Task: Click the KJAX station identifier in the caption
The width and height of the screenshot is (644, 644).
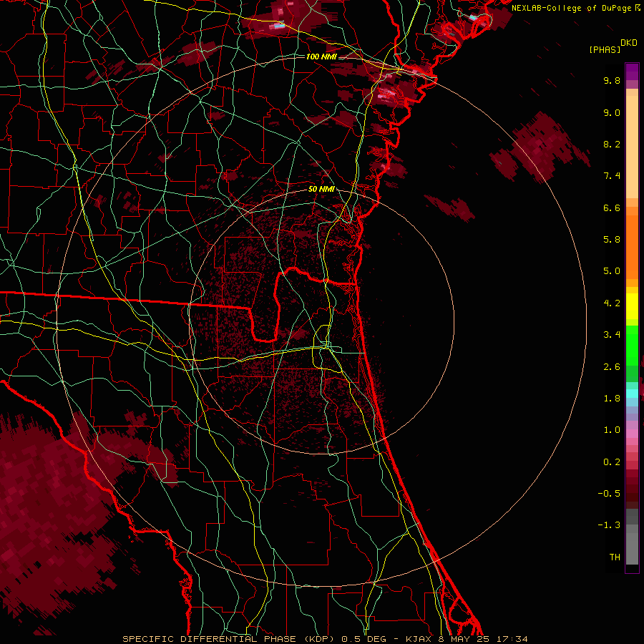Action: [x=419, y=639]
